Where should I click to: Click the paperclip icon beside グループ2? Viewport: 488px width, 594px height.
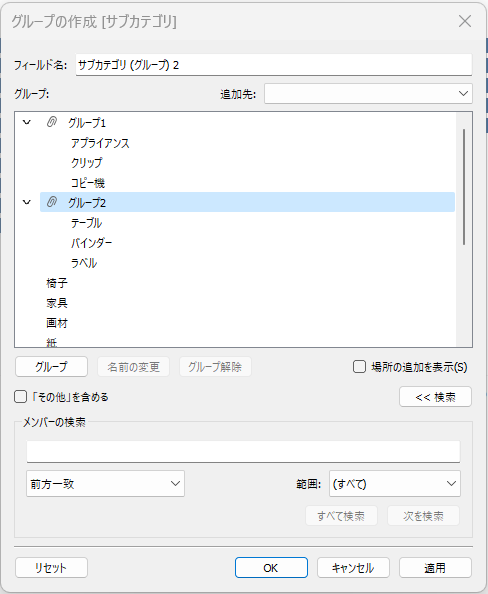[52, 202]
